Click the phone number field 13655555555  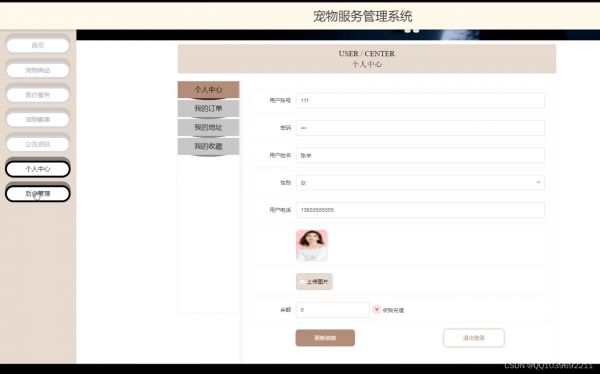pos(420,210)
